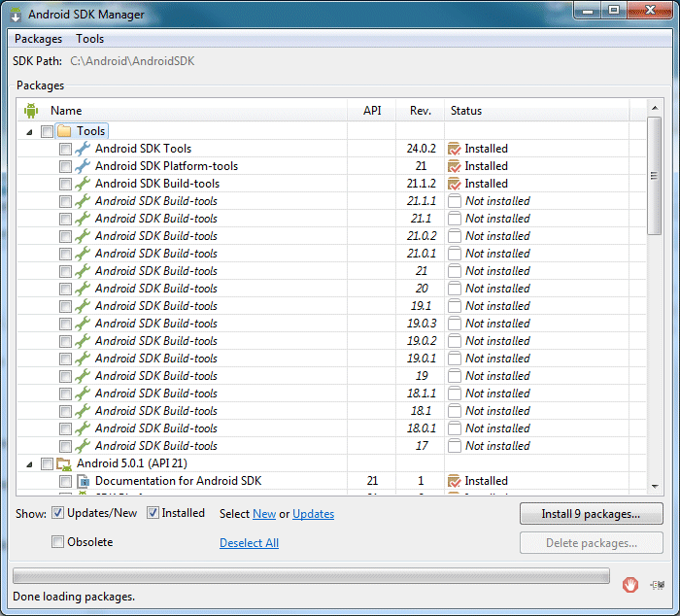The image size is (680, 616).
Task: Click the Delete packages button
Action: click(x=591, y=543)
